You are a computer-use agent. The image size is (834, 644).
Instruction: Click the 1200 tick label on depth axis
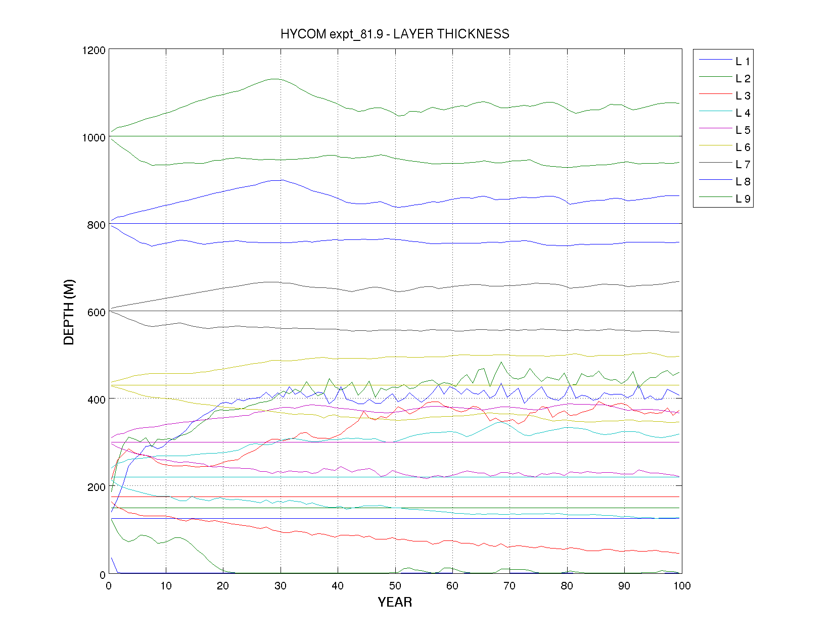click(x=94, y=51)
